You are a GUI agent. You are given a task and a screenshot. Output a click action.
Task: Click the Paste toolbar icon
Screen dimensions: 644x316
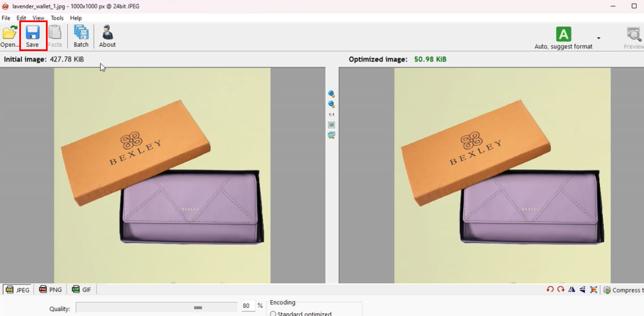(54, 36)
